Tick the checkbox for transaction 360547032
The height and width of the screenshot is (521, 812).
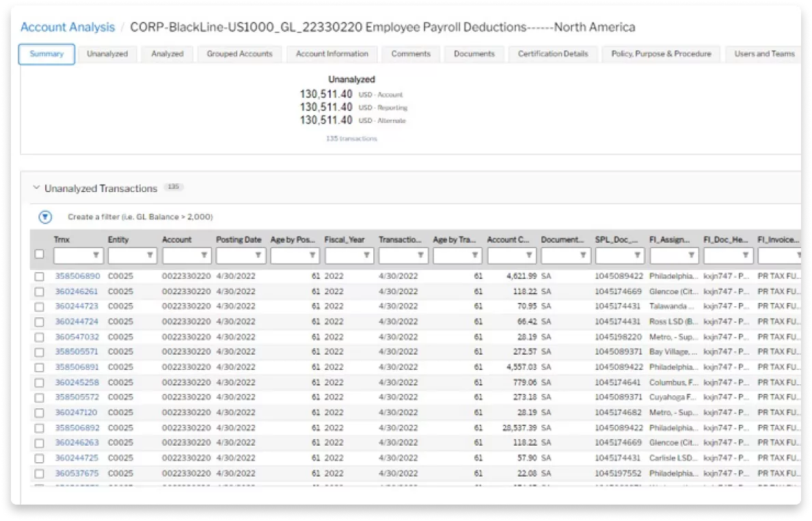coord(40,337)
